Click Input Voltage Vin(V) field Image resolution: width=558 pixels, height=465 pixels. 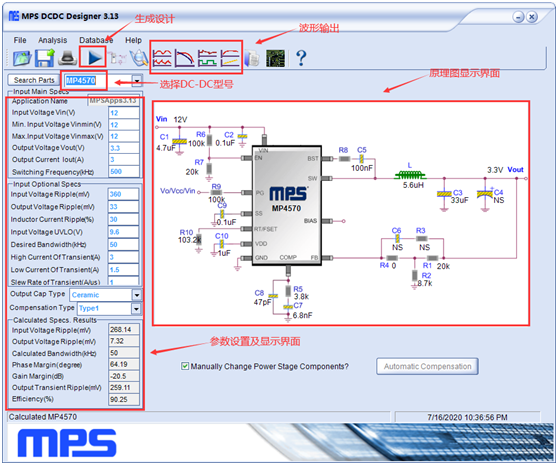coord(124,113)
